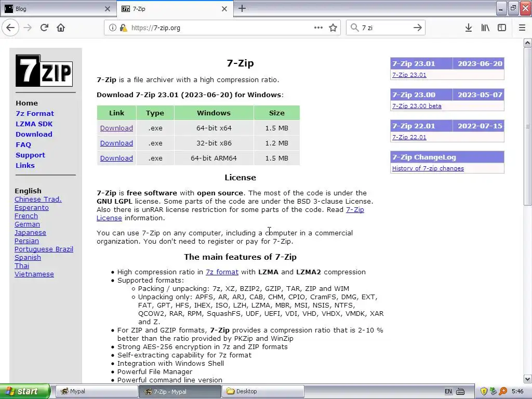The width and height of the screenshot is (532, 399).
Task: Submit search with the arrow button
Action: [418, 28]
